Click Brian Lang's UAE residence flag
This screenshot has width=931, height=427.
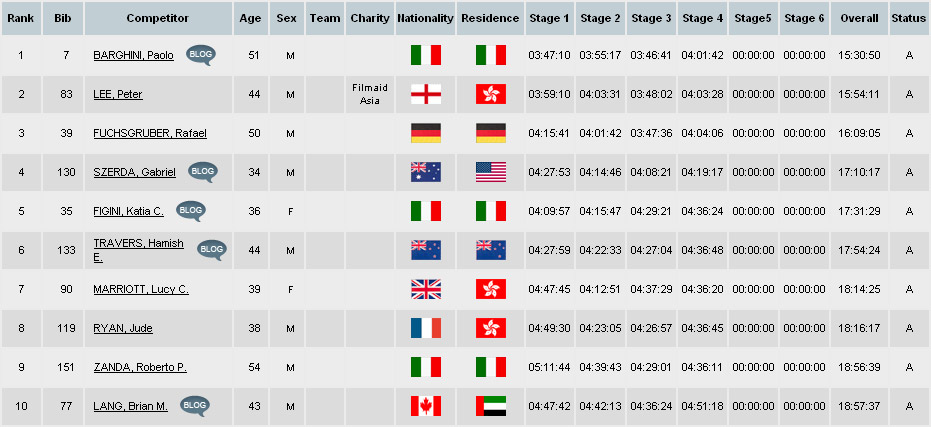click(491, 406)
